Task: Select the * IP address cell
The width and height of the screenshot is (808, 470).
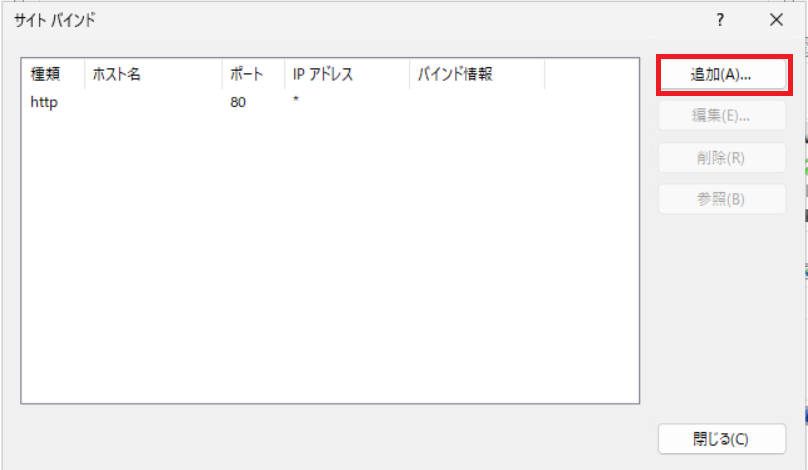Action: click(x=296, y=99)
